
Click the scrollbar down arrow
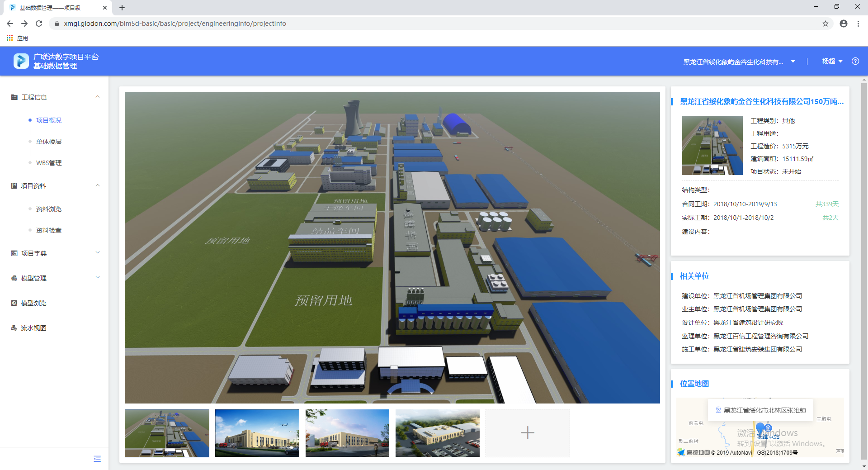pos(864,466)
